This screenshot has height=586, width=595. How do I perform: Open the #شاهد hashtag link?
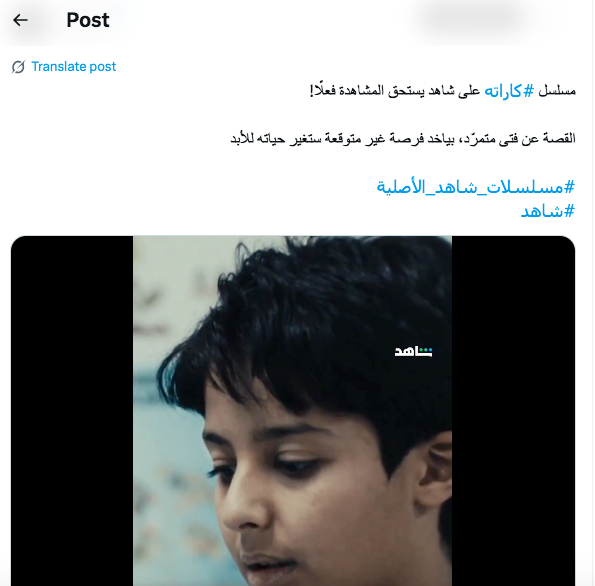[548, 211]
